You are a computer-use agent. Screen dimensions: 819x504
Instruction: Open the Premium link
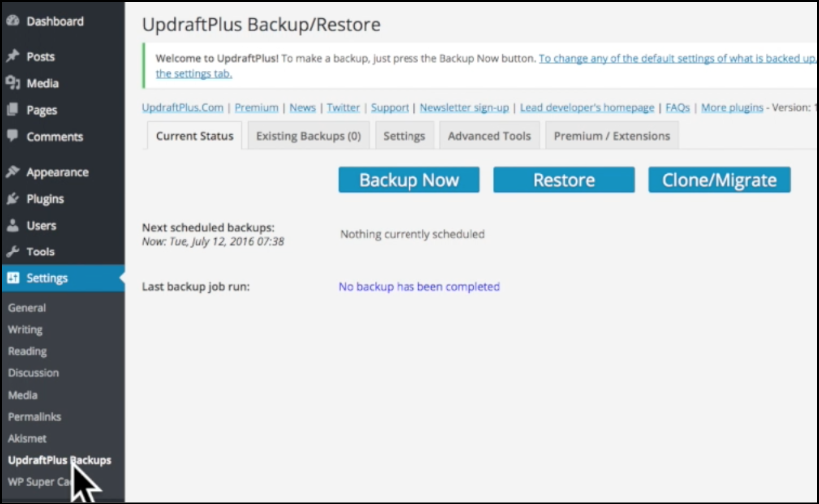point(256,107)
